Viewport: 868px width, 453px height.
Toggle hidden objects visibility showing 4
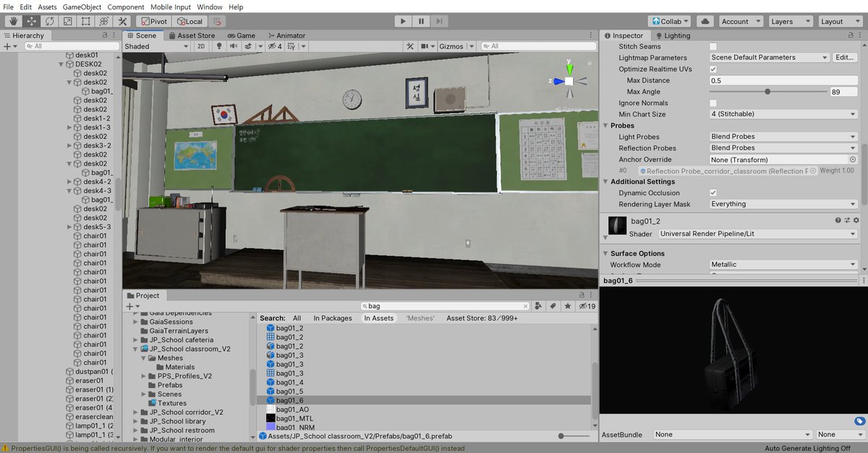coord(275,46)
